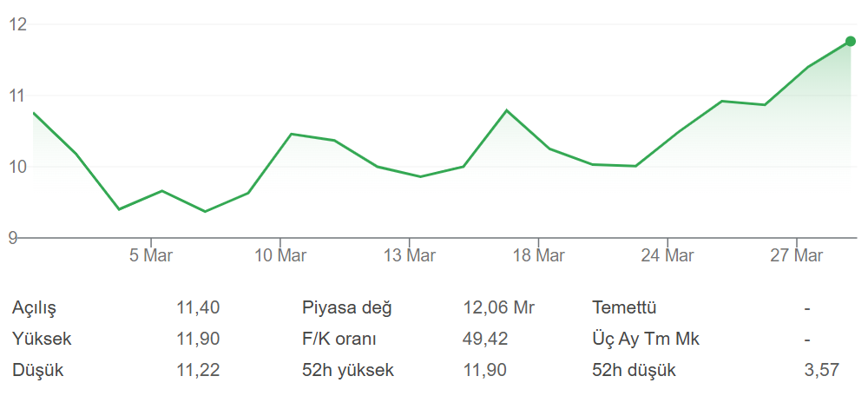The image size is (868, 396).
Task: Select the 13 Mar axis label
Action: (x=410, y=255)
